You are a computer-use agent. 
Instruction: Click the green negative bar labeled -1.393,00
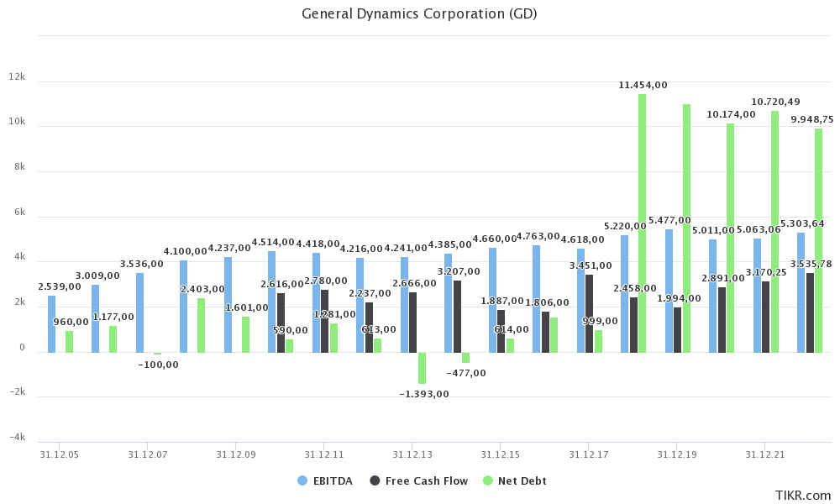coord(423,368)
